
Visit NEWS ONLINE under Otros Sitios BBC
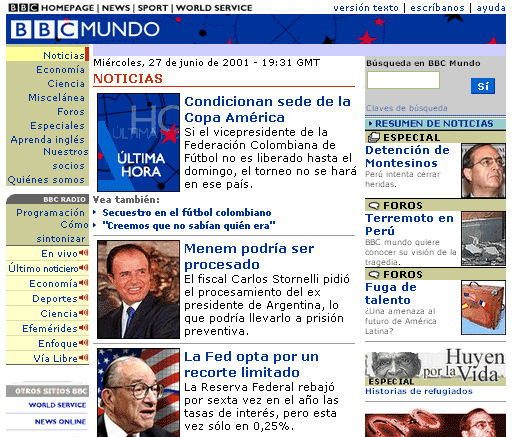point(60,422)
